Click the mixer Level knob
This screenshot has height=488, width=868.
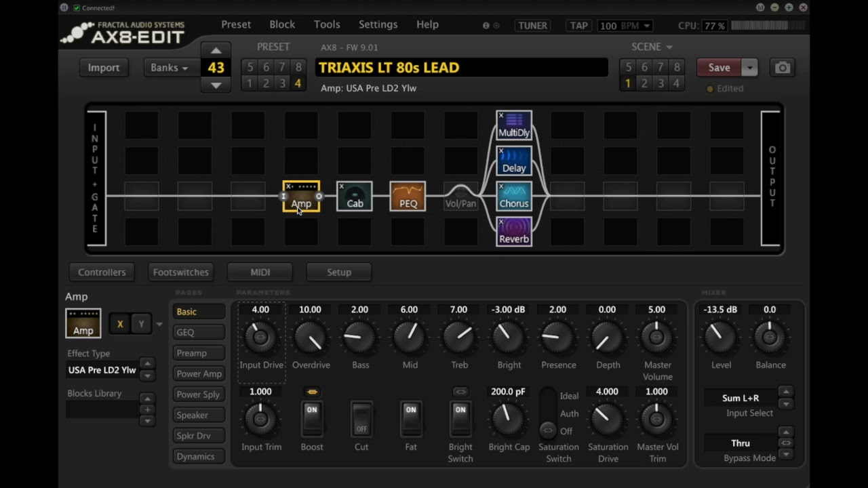720,337
